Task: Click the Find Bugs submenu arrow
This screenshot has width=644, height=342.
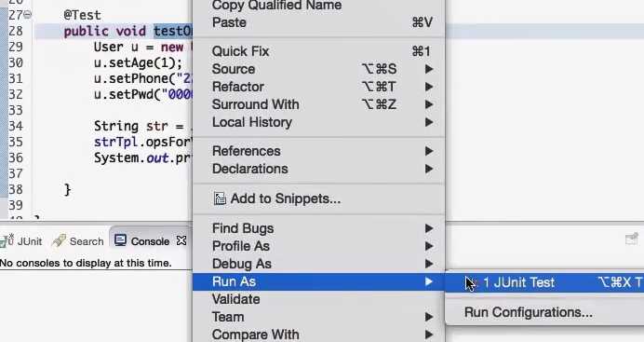Action: pos(429,228)
